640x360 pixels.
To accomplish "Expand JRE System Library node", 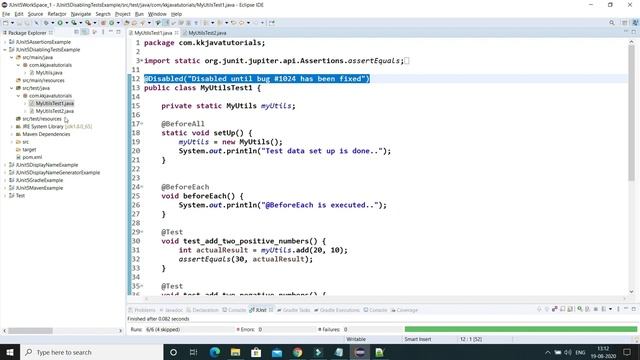I will (11, 127).
